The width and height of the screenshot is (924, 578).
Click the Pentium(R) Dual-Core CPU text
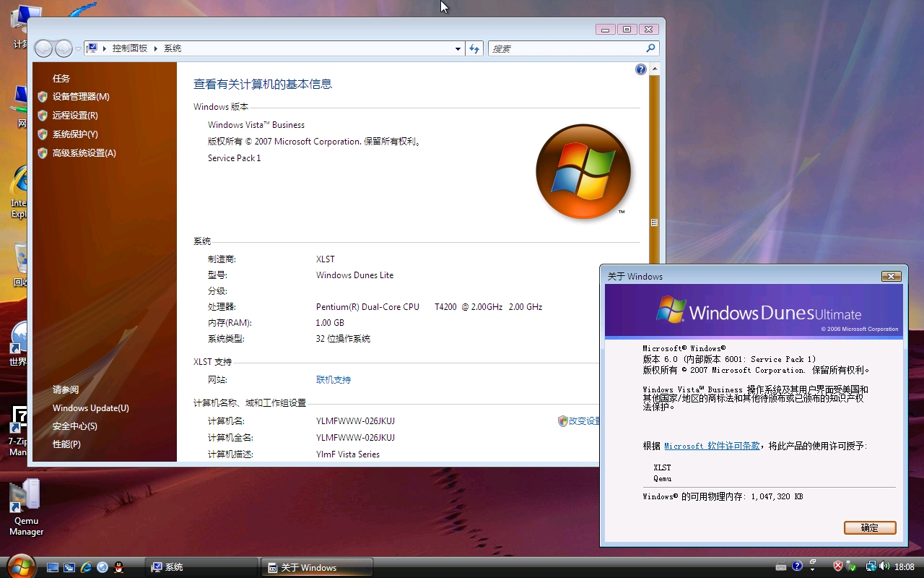429,307
